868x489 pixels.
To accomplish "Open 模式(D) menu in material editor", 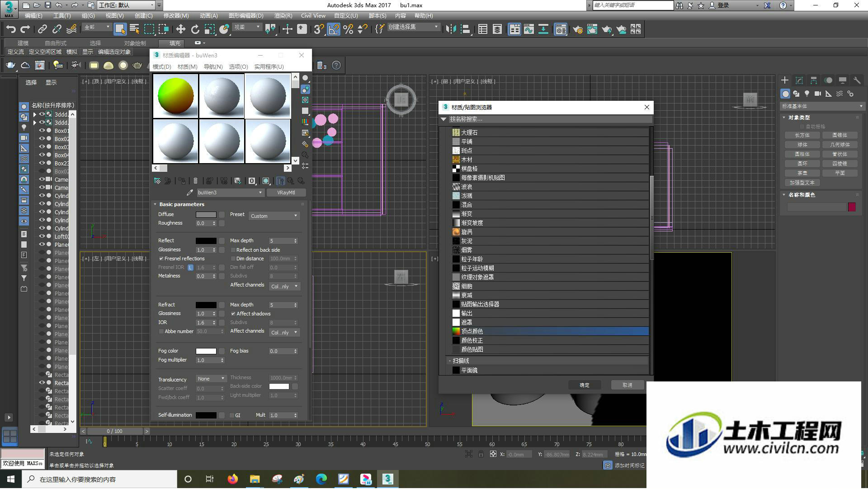I will (162, 66).
